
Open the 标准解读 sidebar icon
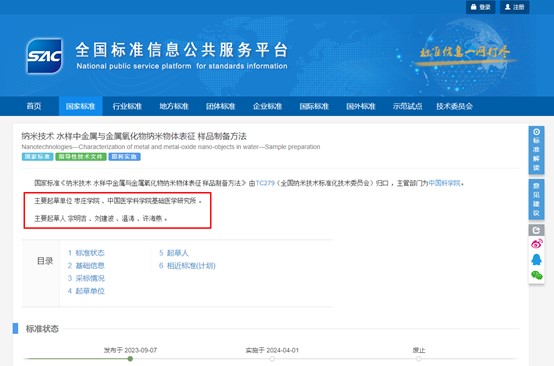coord(536,150)
